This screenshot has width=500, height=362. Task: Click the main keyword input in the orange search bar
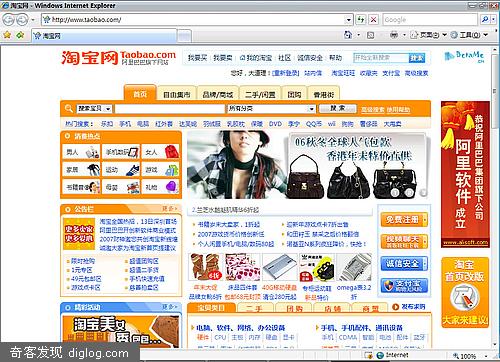click(170, 109)
